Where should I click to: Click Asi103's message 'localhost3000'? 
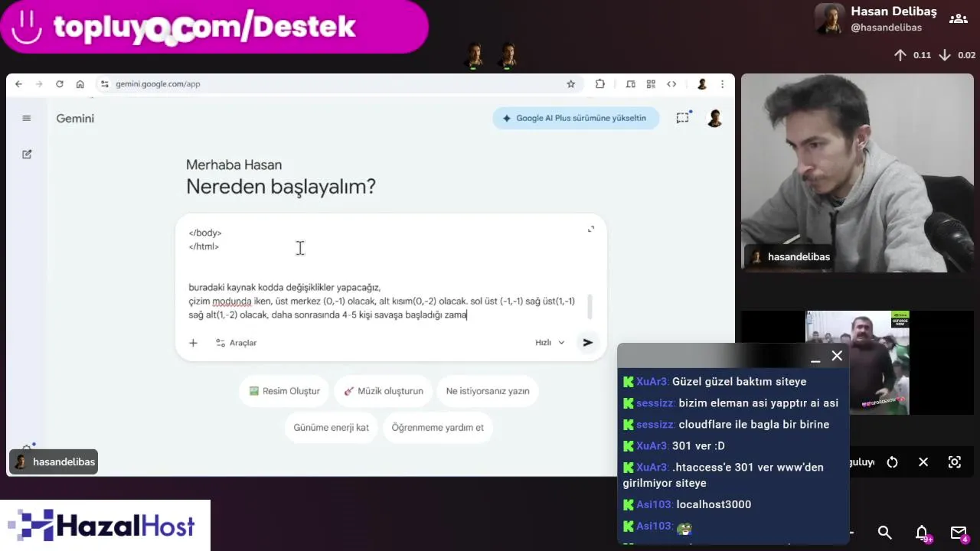[714, 505]
